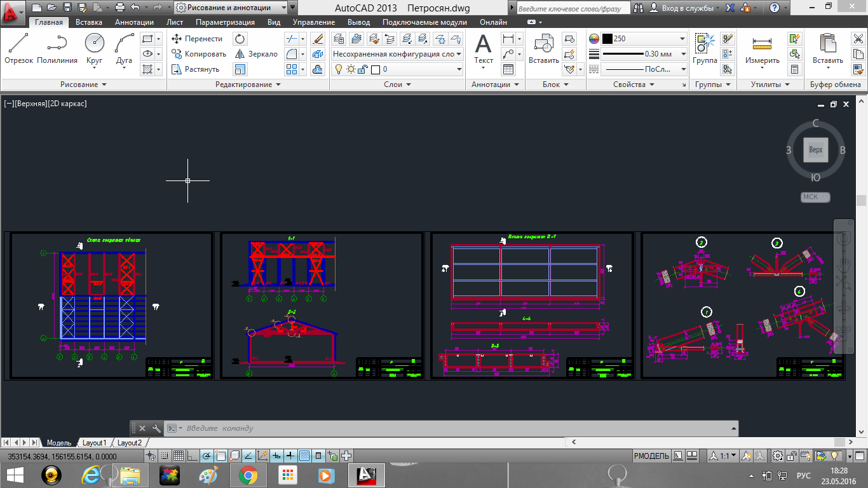Image resolution: width=868 pixels, height=488 pixels.
Task: Switch to Layout1 tab
Action: 94,442
